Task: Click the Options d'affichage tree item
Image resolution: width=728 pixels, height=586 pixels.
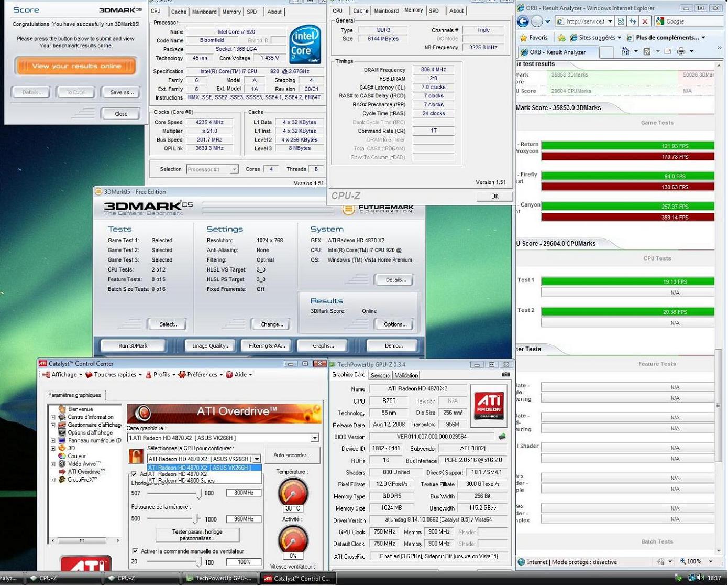Action: 86,432
